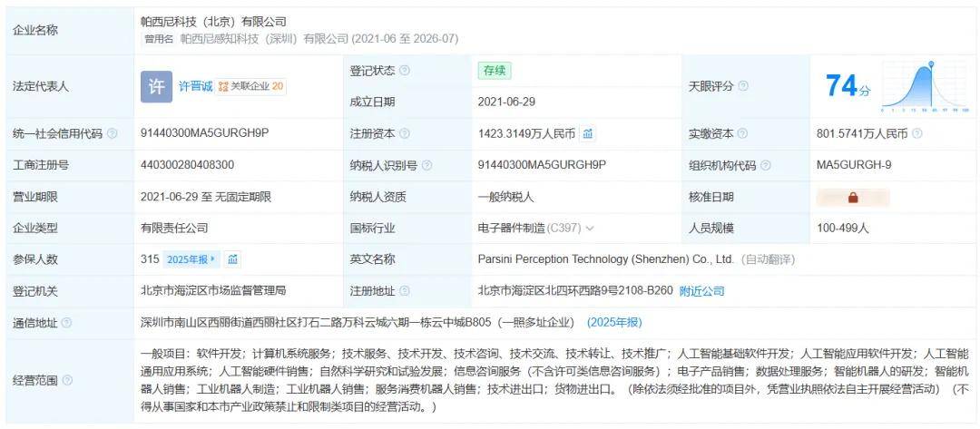Click the help icon beside 实缴资本 label
980x429 pixels.
click(x=742, y=133)
